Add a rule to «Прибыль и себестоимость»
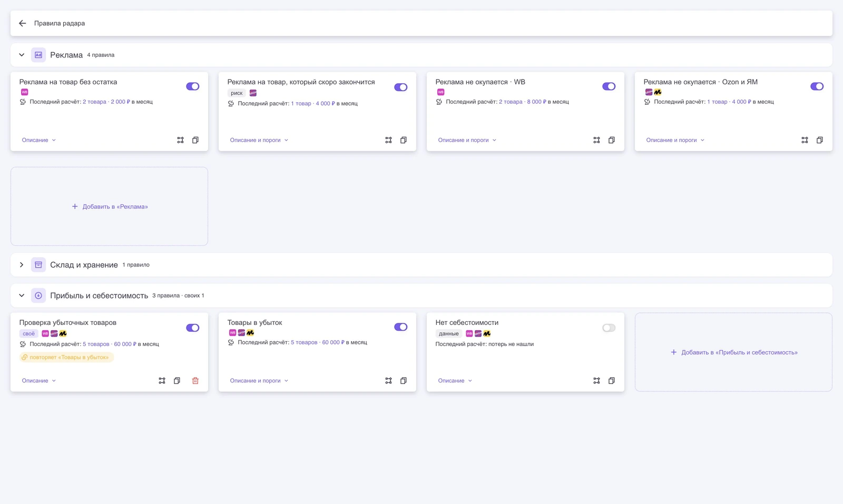 pos(733,352)
